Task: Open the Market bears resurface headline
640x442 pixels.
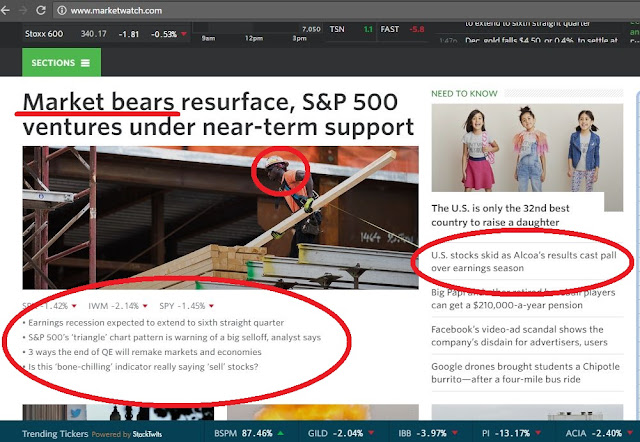Action: (x=218, y=114)
